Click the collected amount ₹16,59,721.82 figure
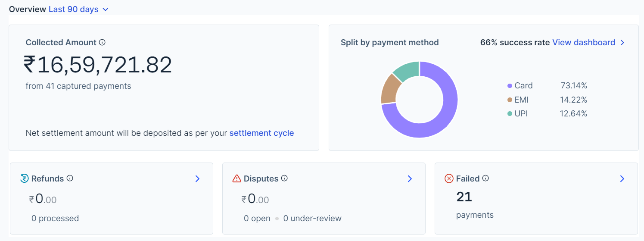The height and width of the screenshot is (241, 644). pyautogui.click(x=98, y=65)
